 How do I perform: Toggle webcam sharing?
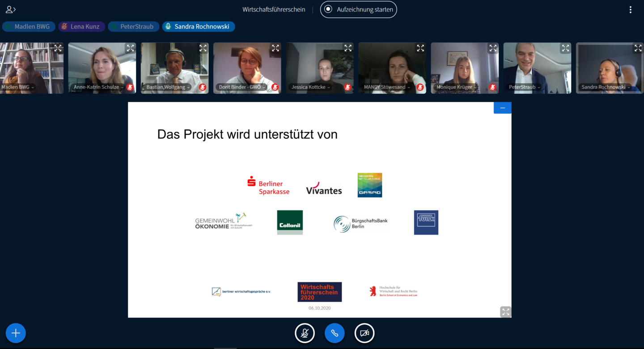tap(364, 333)
